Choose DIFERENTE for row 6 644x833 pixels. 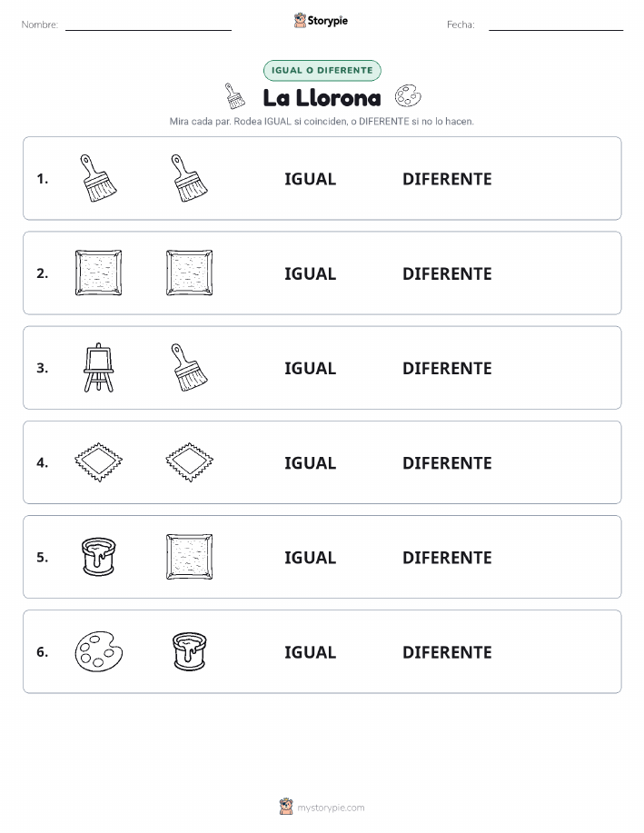(447, 652)
